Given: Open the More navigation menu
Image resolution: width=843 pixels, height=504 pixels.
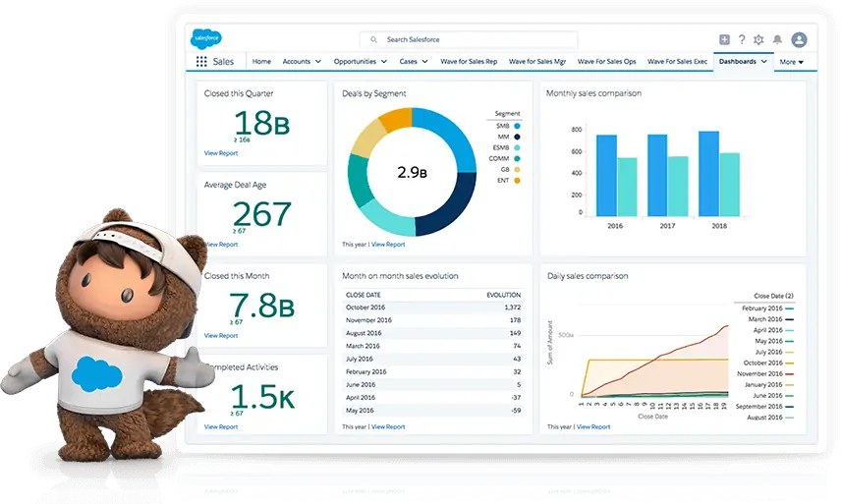Looking at the screenshot, I should tap(791, 62).
